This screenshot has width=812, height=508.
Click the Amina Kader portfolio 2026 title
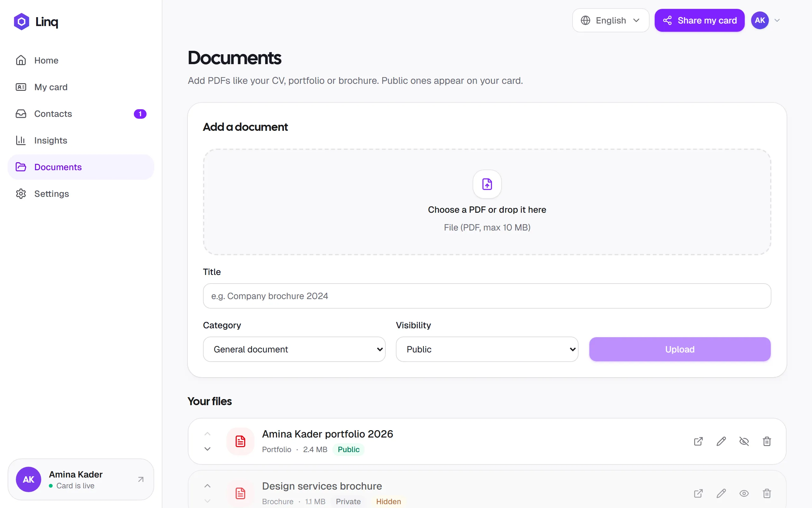[327, 434]
